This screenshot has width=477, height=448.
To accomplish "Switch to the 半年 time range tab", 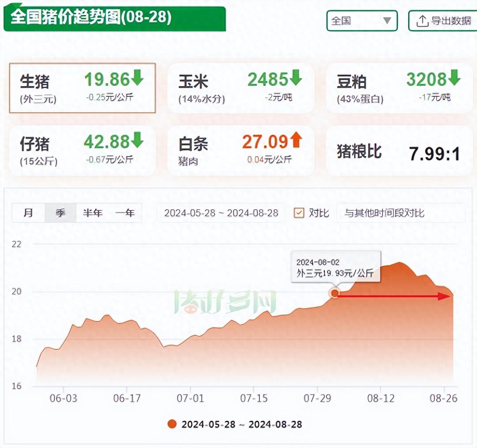I will [x=93, y=213].
